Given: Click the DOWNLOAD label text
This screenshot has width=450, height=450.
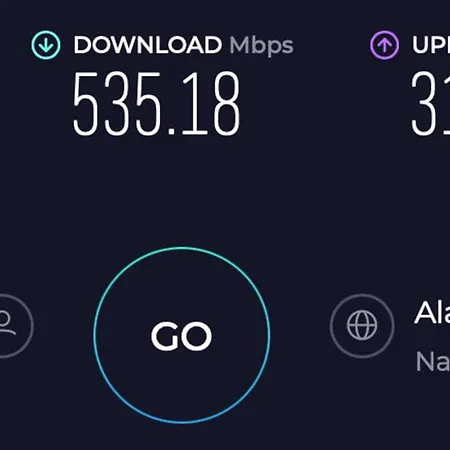Looking at the screenshot, I should (148, 45).
